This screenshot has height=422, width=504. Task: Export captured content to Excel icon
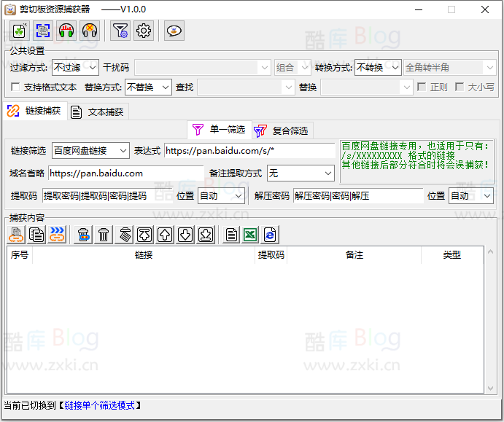[x=250, y=235]
